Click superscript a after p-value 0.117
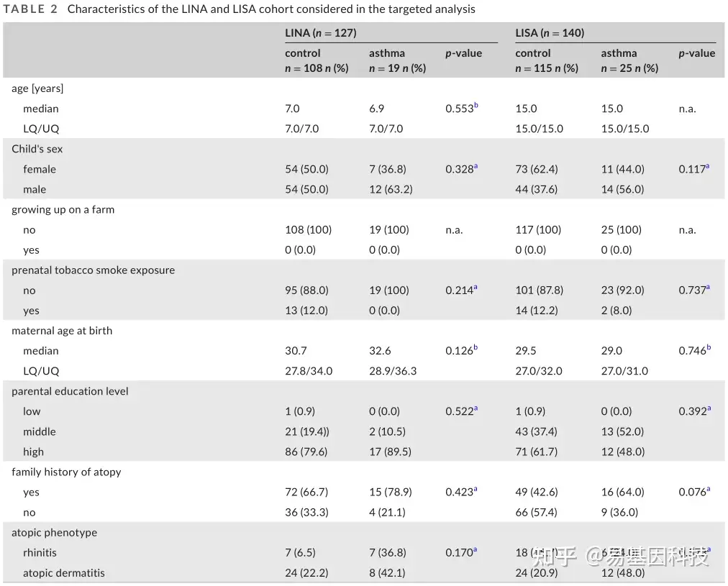Screen dimensions: 728x586 (708, 167)
